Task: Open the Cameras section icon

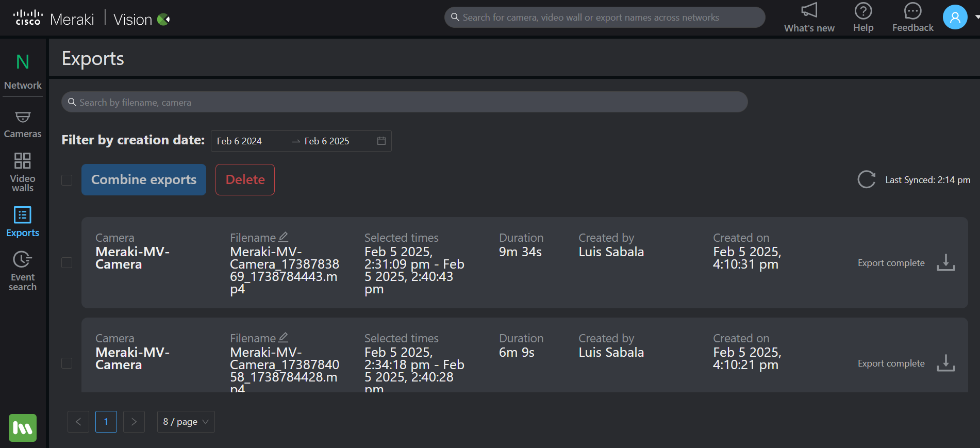Action: (23, 118)
